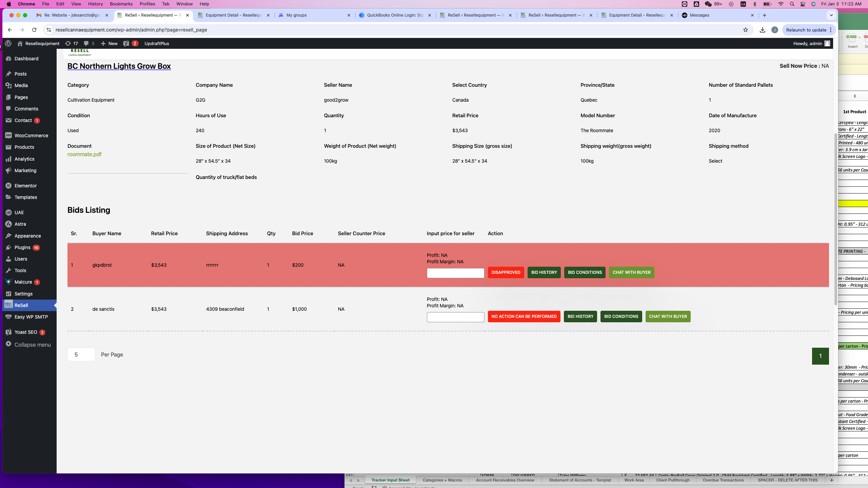Screen dimensions: 868x488
Task: Open Tools in the sidebar
Action: click(20, 270)
